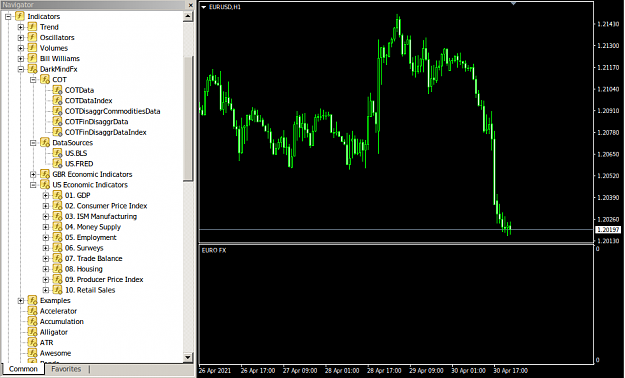
Task: Click the 01. GDP folder icon
Action: [x=57, y=195]
